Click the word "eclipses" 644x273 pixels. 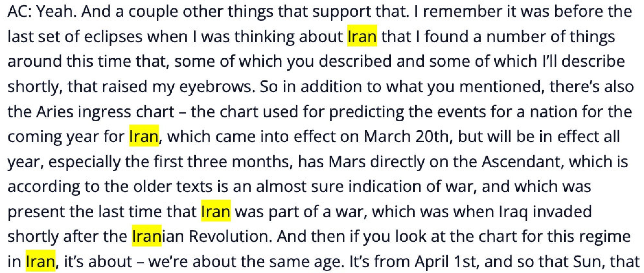tap(113, 37)
